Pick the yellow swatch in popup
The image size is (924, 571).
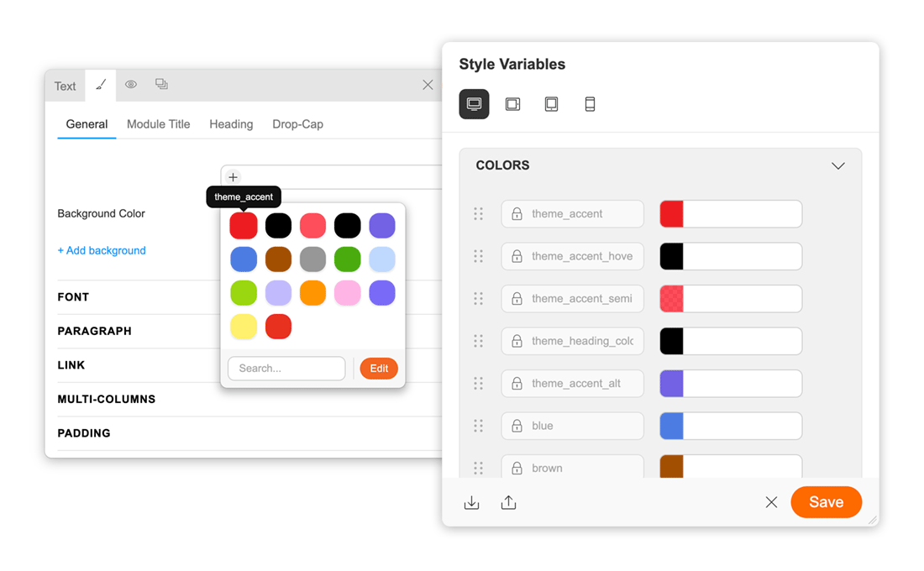tap(244, 327)
